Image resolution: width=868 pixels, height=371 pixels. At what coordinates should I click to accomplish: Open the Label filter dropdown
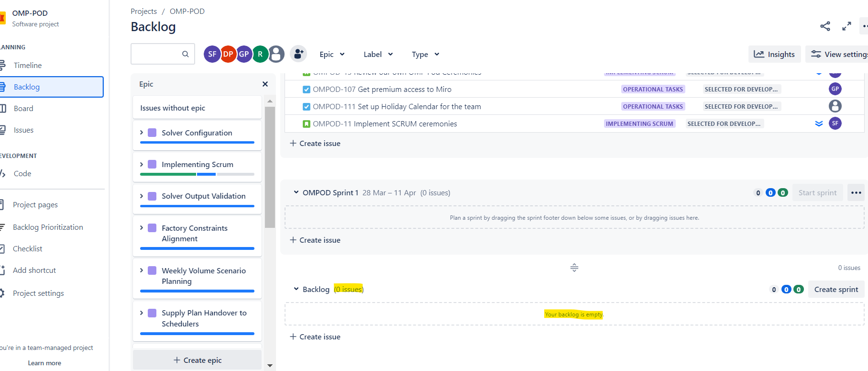coord(378,54)
